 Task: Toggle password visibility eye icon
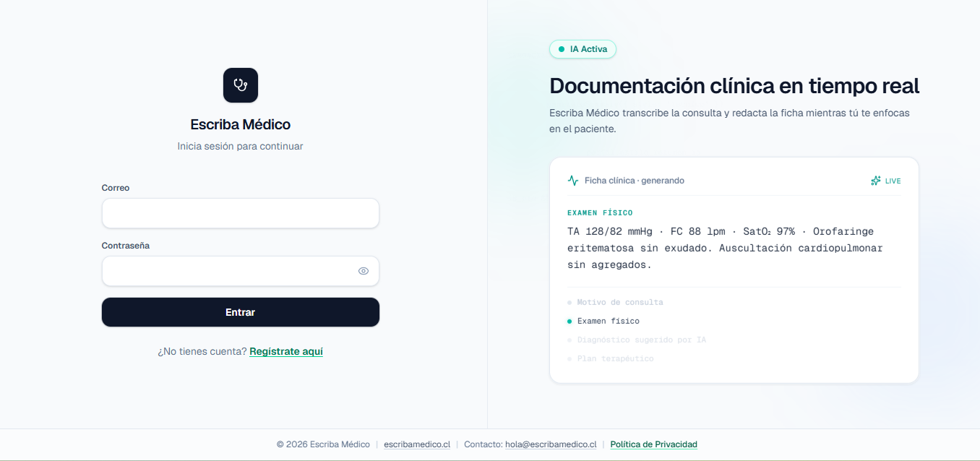pos(364,271)
